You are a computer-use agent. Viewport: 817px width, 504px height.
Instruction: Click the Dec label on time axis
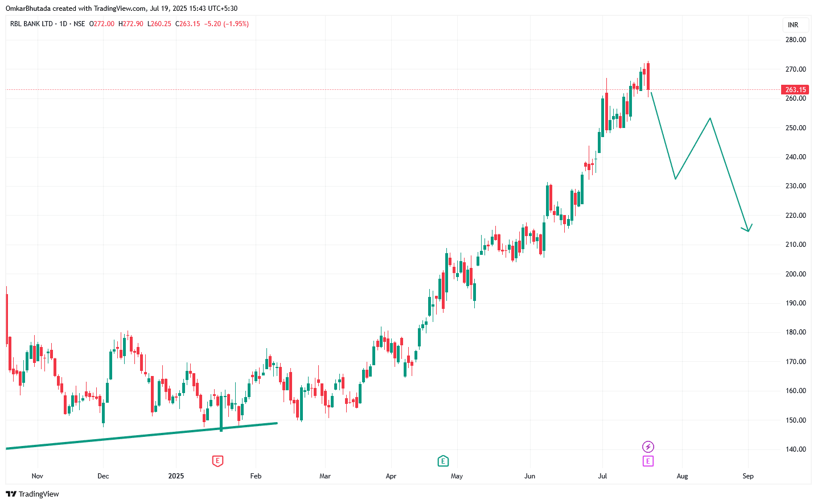(x=103, y=476)
